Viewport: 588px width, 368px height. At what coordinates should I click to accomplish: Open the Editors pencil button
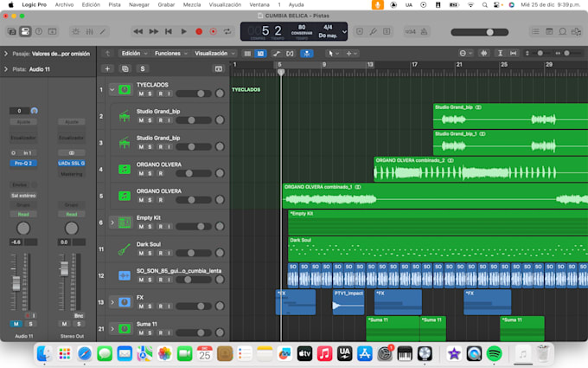[103, 31]
